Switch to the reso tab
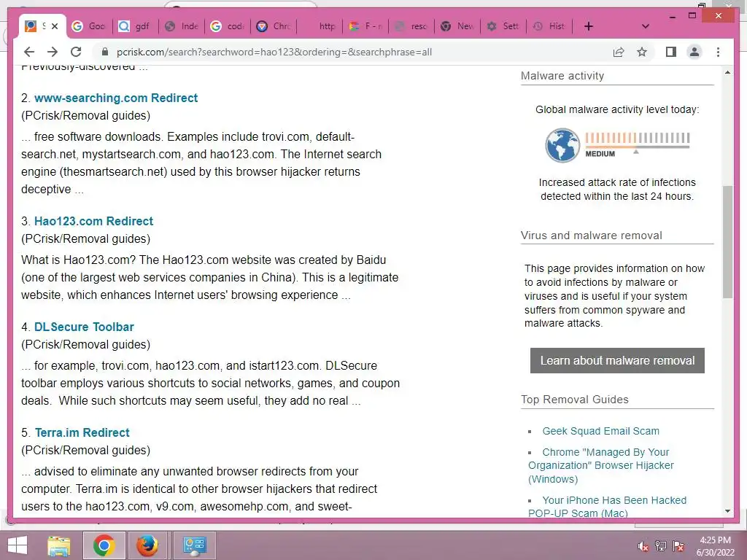The image size is (747, 560). point(411,26)
